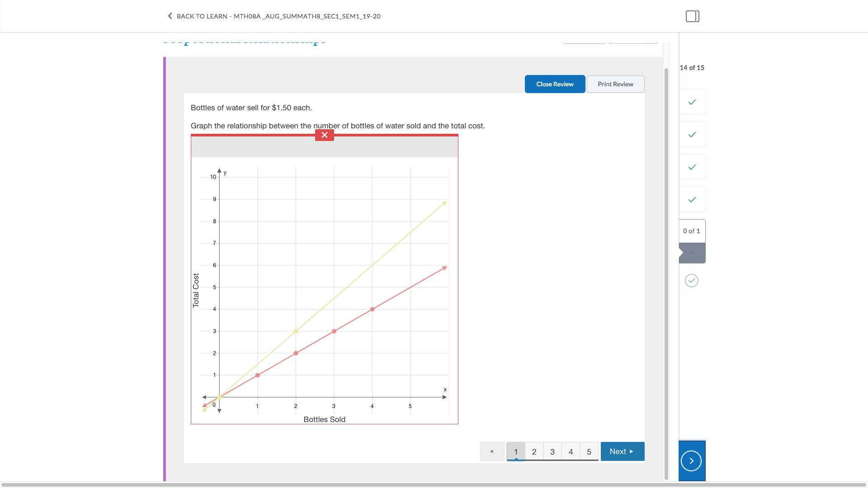Go to previous page arrow button
Image resolution: width=868 pixels, height=488 pixels.
click(491, 451)
